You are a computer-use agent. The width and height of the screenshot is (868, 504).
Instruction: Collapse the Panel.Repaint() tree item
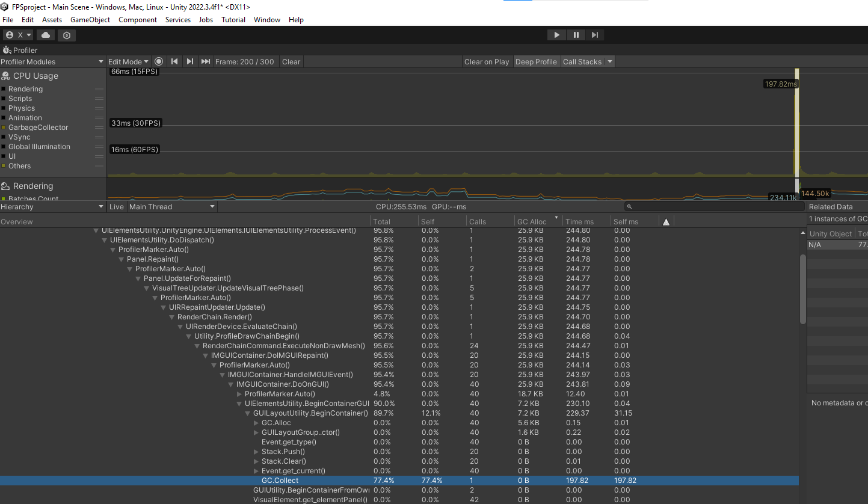coord(121,259)
